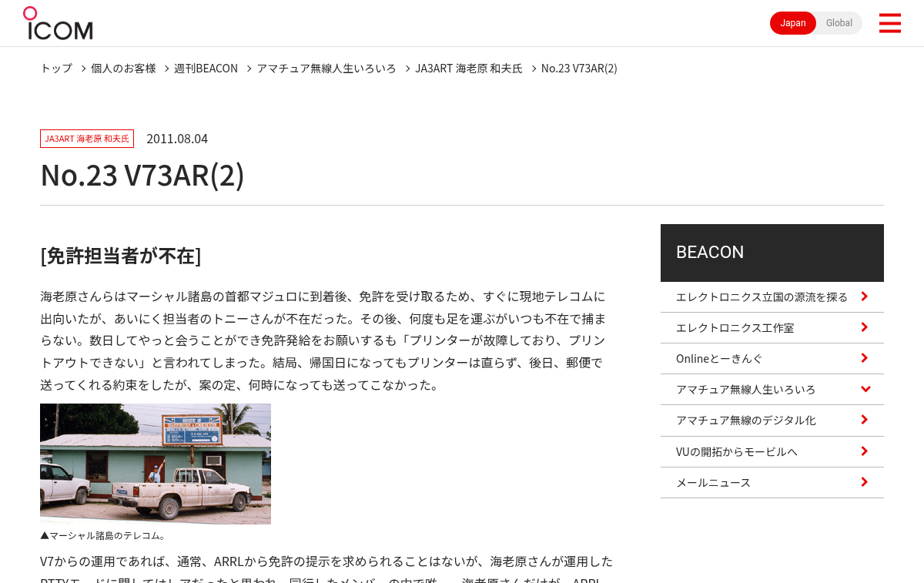Open JA3ART 海老原 和夫氏 breadcrumb link
The width and height of the screenshot is (924, 583).
point(469,68)
